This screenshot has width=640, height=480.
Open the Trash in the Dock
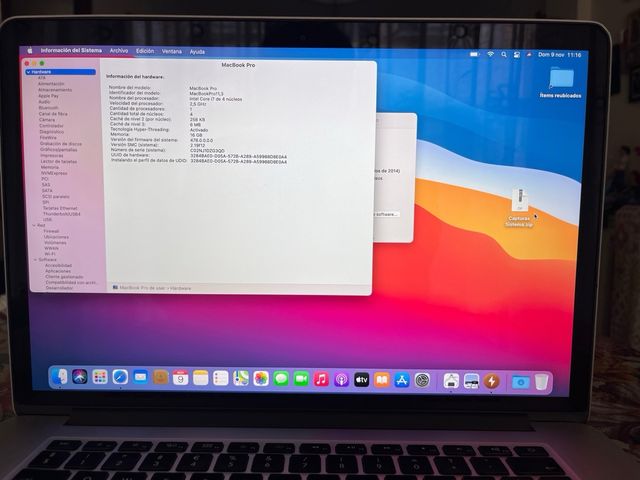[541, 382]
